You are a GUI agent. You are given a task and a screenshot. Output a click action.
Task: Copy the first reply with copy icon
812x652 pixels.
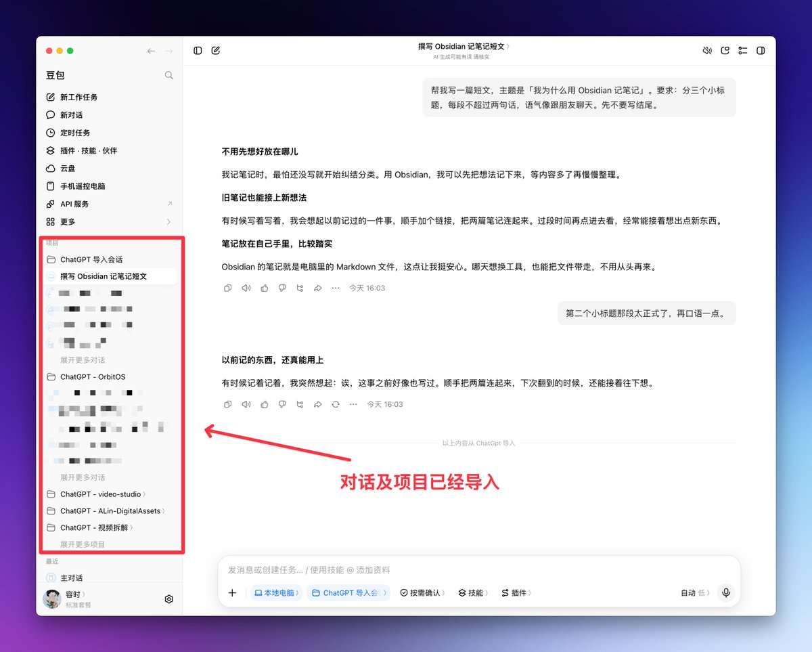pyautogui.click(x=228, y=288)
